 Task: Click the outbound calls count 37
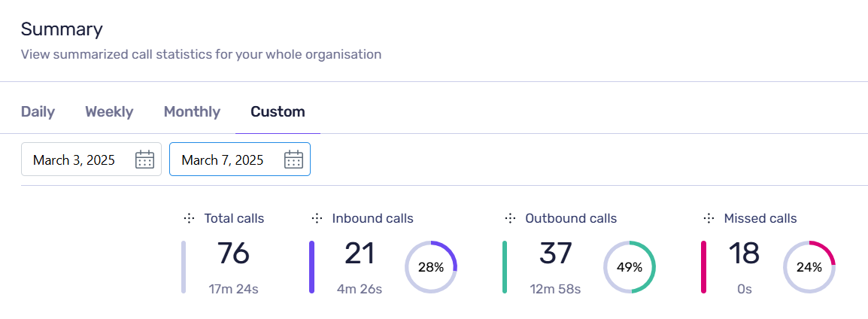(x=557, y=254)
